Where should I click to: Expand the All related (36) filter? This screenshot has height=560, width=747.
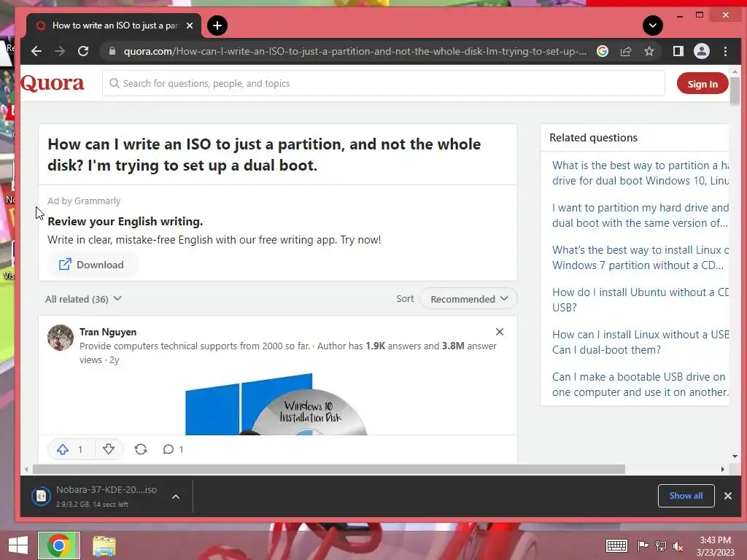pos(83,299)
